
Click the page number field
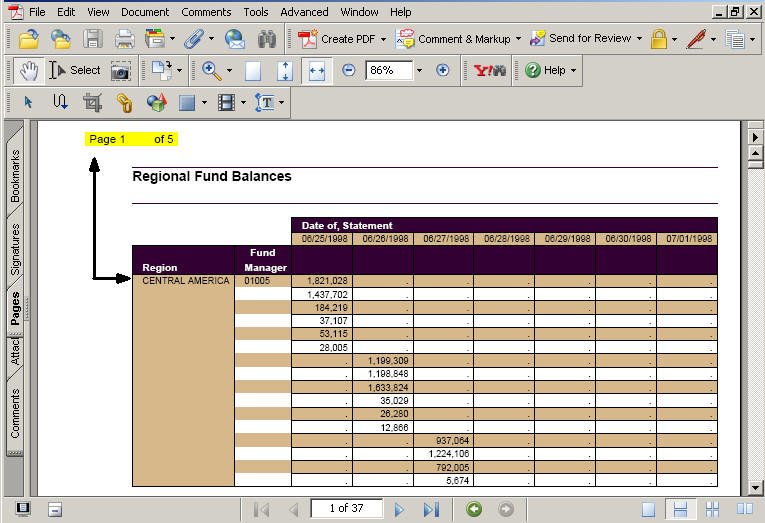coord(346,509)
